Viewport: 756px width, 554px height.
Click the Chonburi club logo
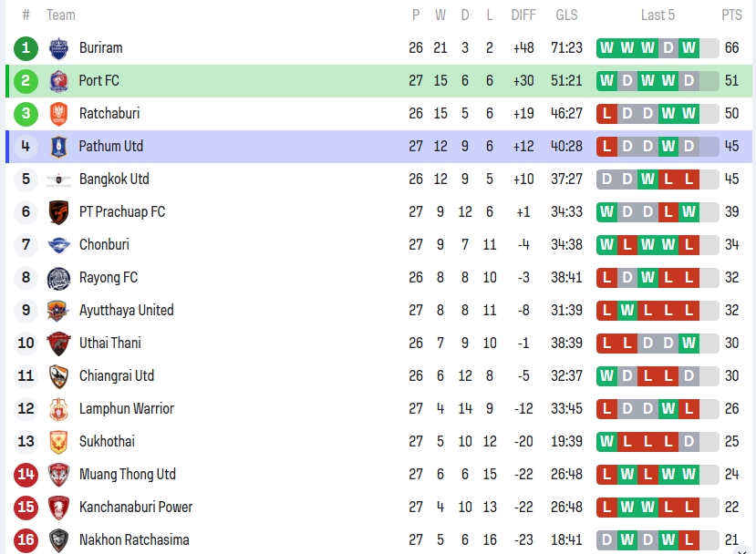[x=58, y=245]
